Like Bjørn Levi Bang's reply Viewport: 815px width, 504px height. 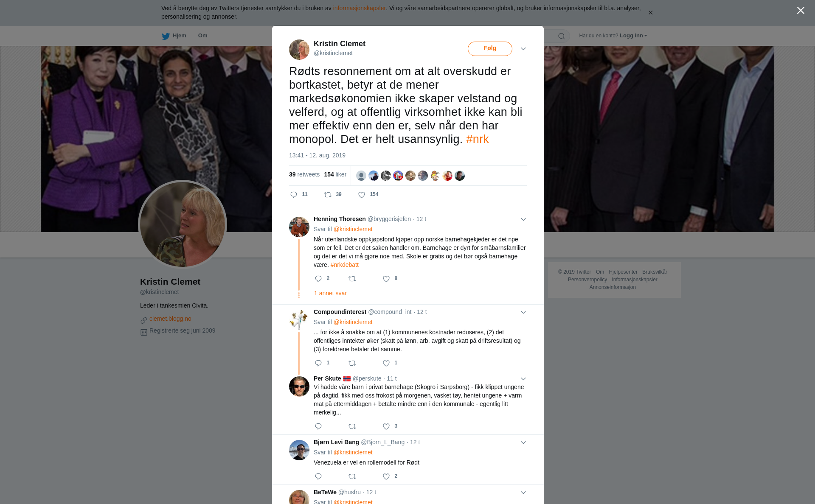[x=386, y=476]
